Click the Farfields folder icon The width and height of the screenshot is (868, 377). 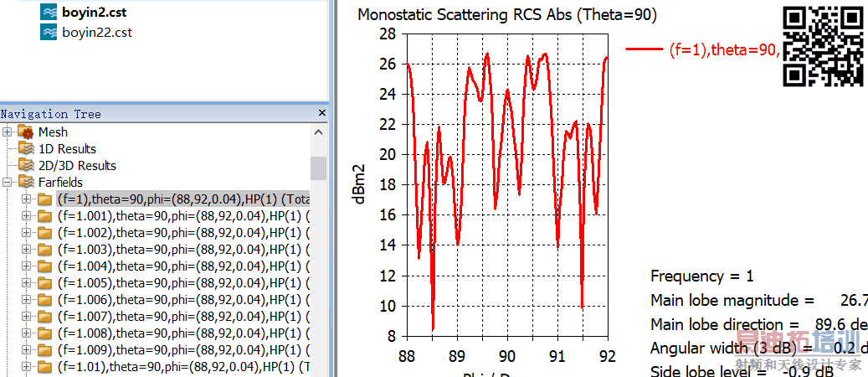(x=26, y=181)
